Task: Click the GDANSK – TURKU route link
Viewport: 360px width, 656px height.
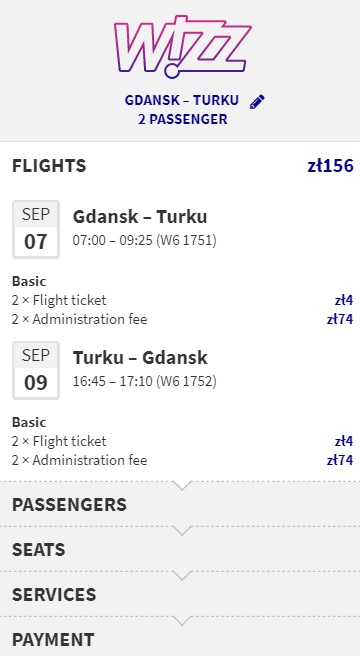Action: pyautogui.click(x=182, y=100)
